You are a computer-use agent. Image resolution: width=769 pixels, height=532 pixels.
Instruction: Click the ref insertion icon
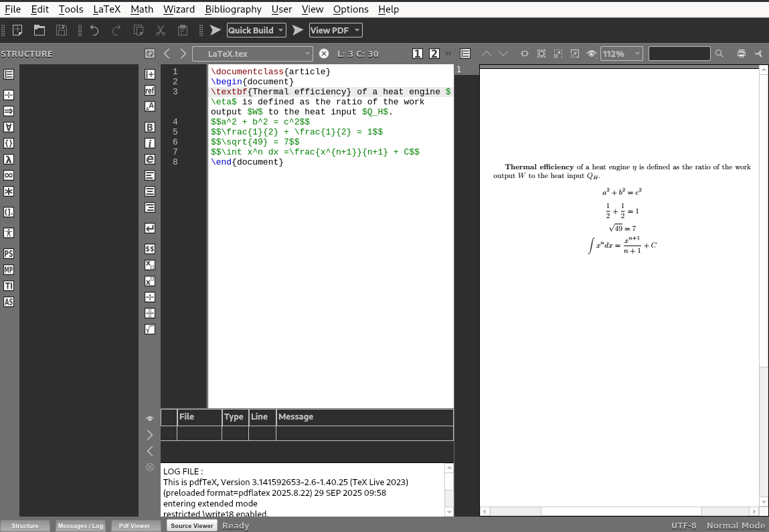150,90
